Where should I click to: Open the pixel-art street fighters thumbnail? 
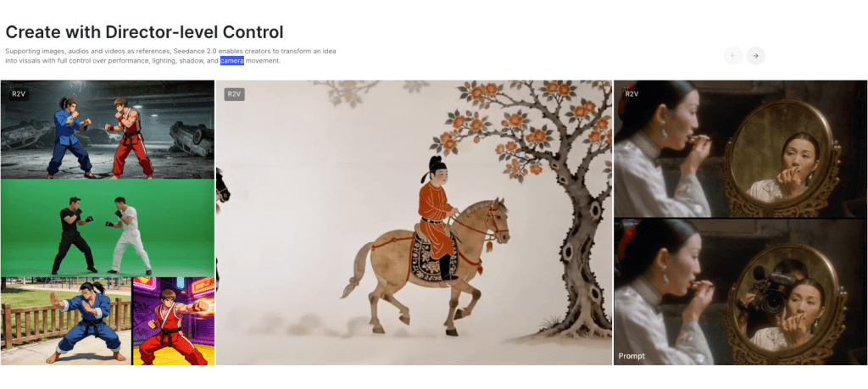(x=108, y=130)
